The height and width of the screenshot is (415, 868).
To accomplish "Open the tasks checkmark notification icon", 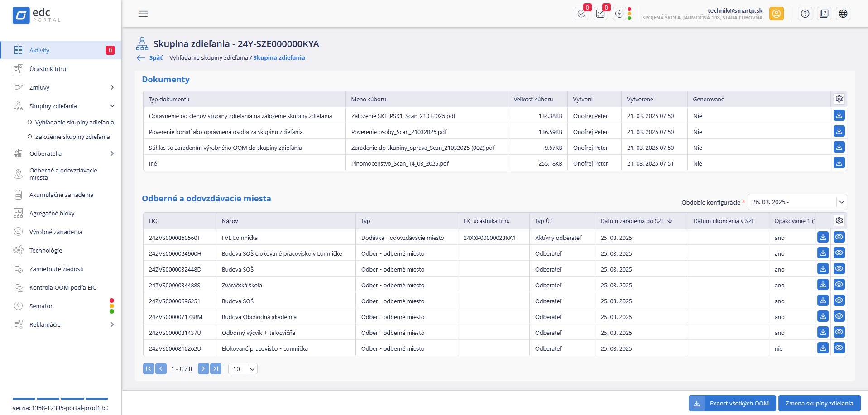I will pyautogui.click(x=581, y=14).
